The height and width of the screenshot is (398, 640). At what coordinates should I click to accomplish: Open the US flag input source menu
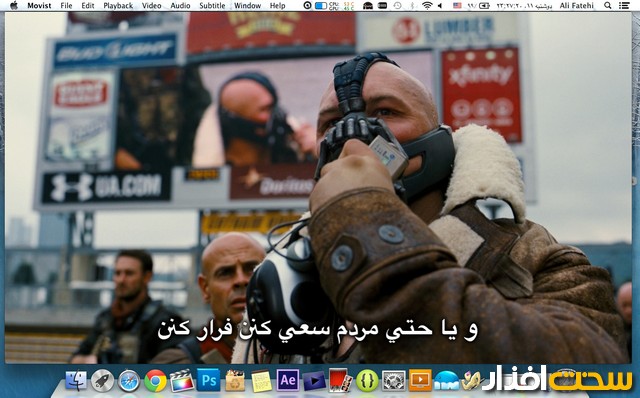point(457,5)
